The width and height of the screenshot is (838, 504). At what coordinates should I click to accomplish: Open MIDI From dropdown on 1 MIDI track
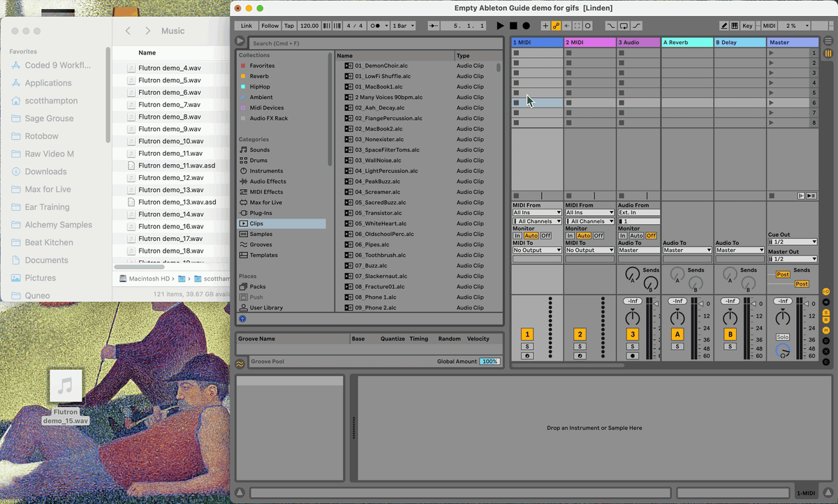[537, 212]
